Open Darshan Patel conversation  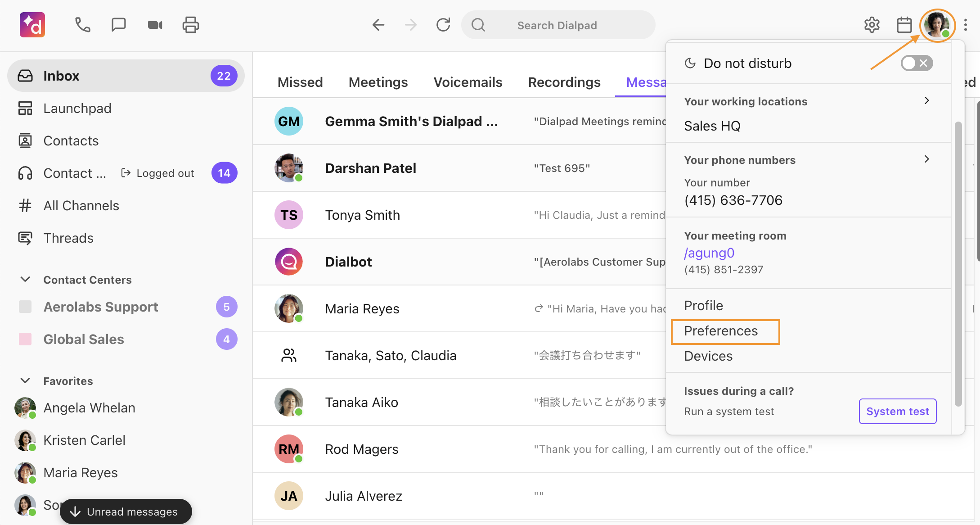pyautogui.click(x=459, y=168)
